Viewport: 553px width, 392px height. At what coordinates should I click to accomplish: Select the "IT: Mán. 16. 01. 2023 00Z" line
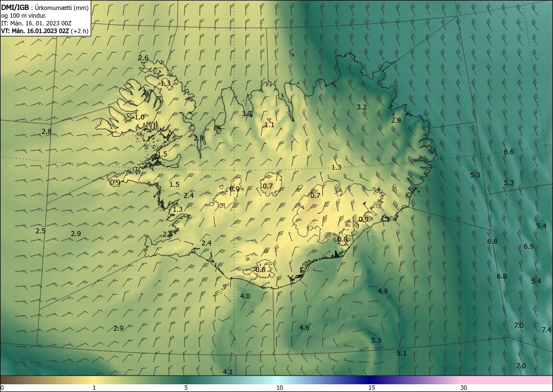click(x=36, y=23)
